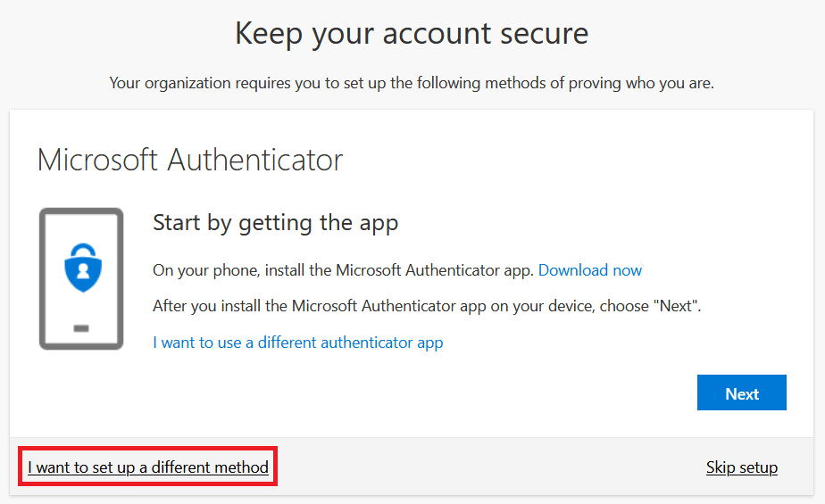
Task: Open the Download now link
Action: (590, 270)
